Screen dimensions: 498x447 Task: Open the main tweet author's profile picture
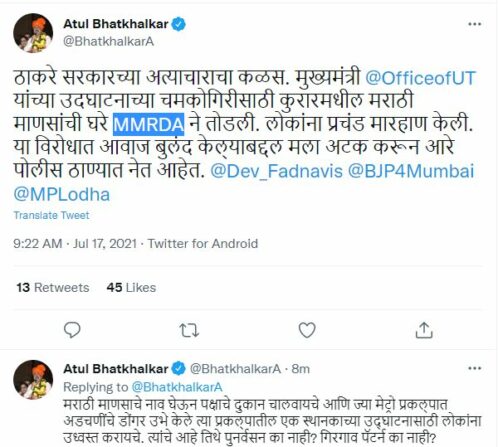coord(33,33)
